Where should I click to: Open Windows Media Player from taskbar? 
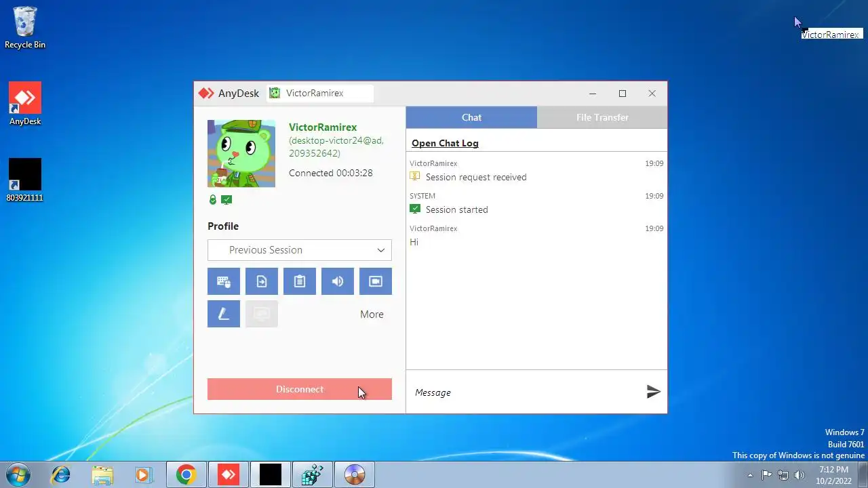pos(143,474)
